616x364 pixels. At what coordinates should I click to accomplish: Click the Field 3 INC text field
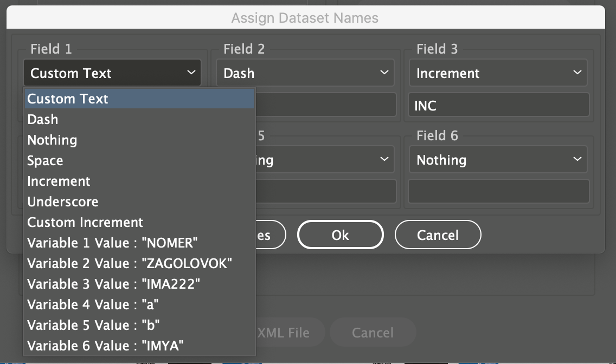498,105
